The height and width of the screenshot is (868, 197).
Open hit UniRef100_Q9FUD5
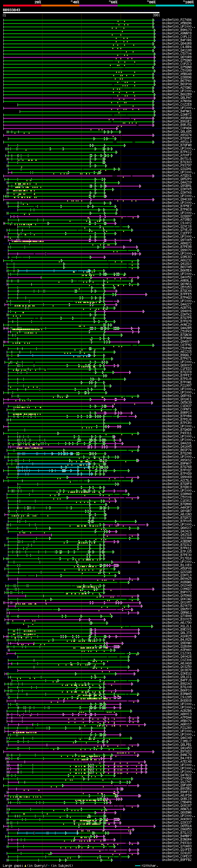[176, 785]
